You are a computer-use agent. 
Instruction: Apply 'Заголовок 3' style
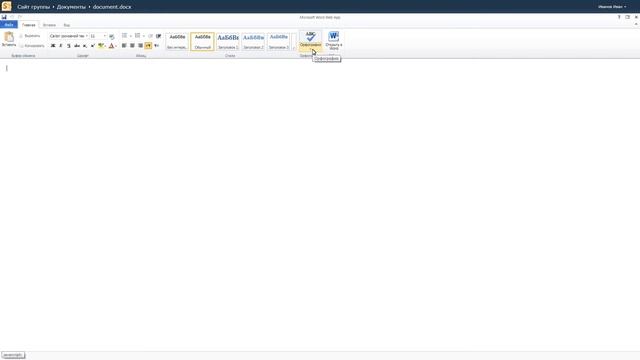pos(278,42)
